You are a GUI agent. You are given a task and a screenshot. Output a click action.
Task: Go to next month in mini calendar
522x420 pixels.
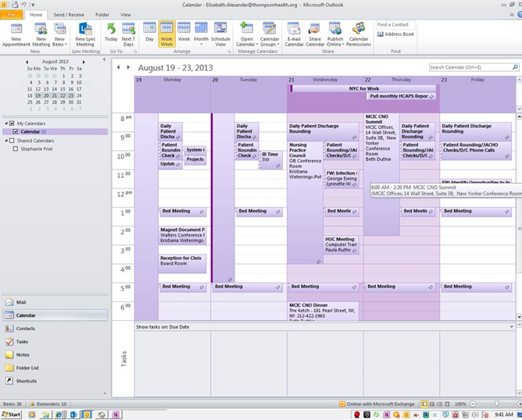click(84, 62)
